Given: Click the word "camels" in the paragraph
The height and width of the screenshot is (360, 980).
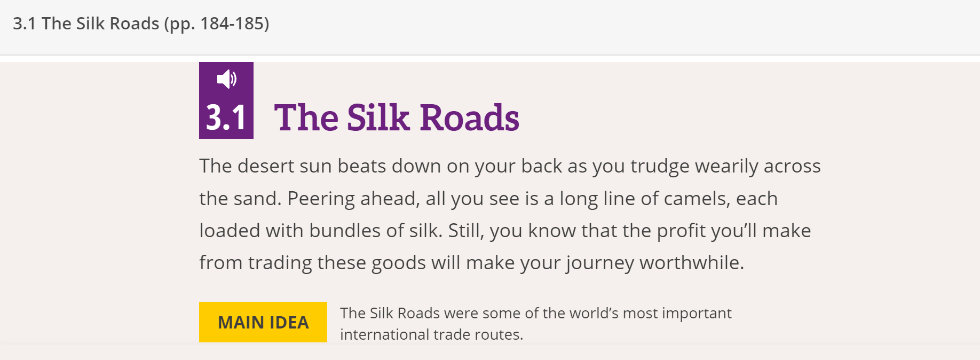Looking at the screenshot, I should coord(696,199).
